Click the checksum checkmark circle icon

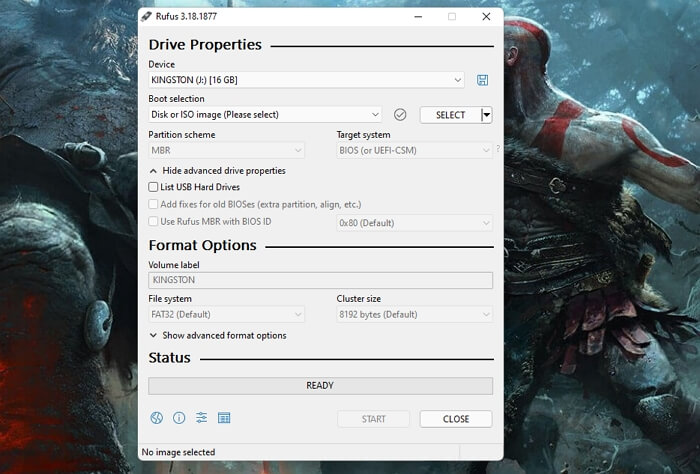400,115
